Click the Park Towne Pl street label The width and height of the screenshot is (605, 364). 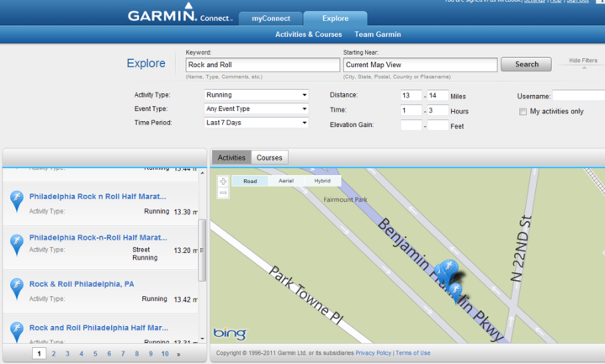pos(305,295)
